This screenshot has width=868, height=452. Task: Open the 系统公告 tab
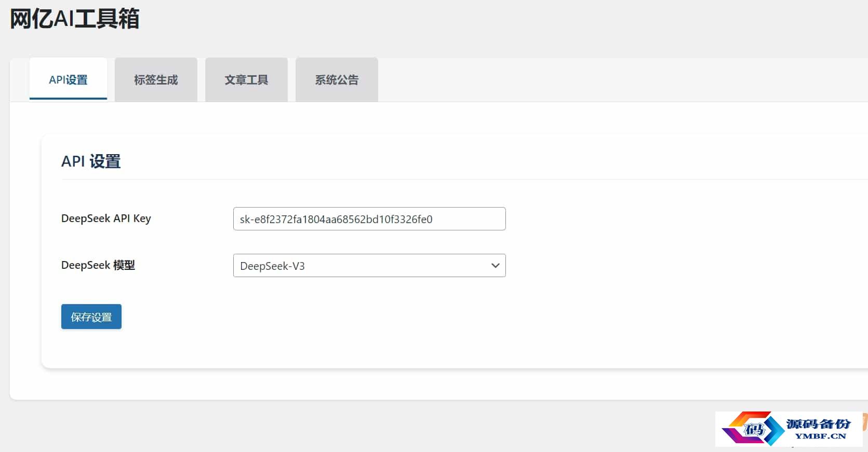[337, 79]
